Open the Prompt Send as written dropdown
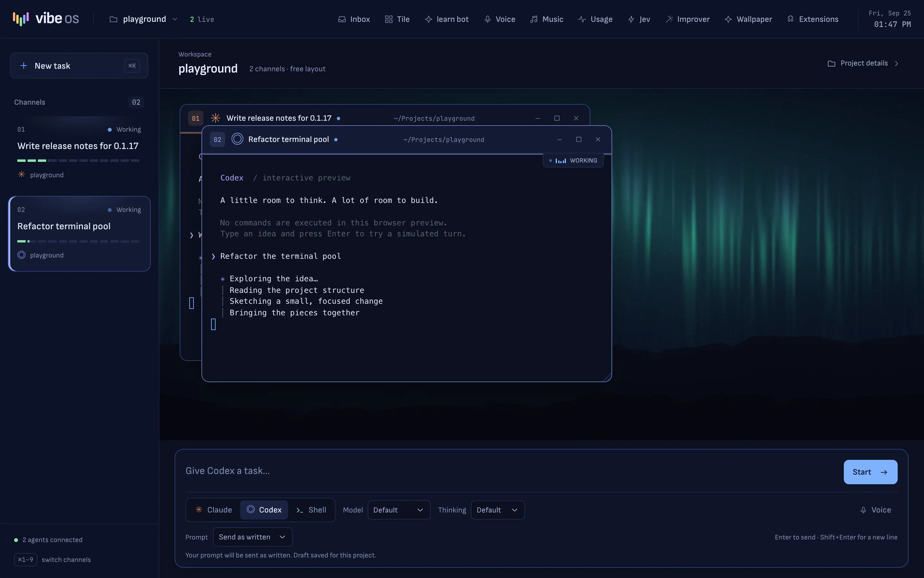 [x=252, y=537]
